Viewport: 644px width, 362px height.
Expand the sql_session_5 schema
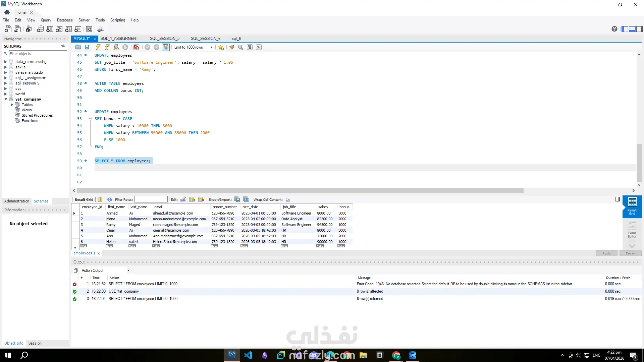[6, 83]
